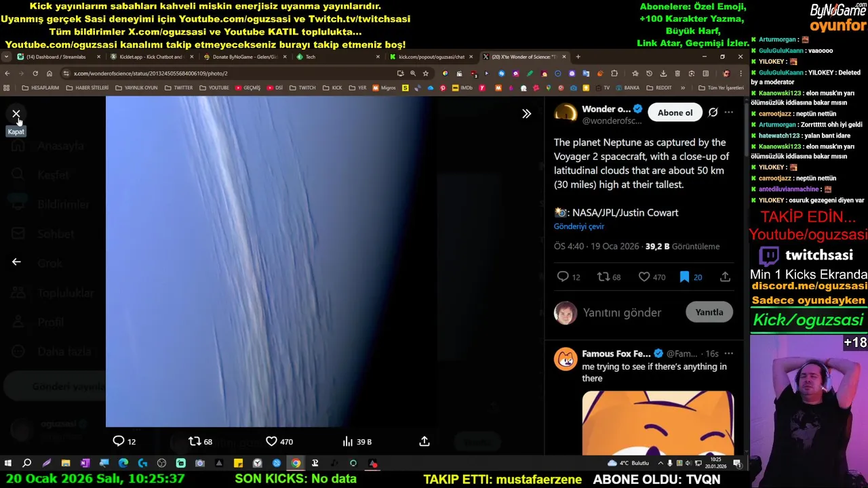Open REDDIT bookmarks folder
Viewport: 868px width, 488px height.
659,88
